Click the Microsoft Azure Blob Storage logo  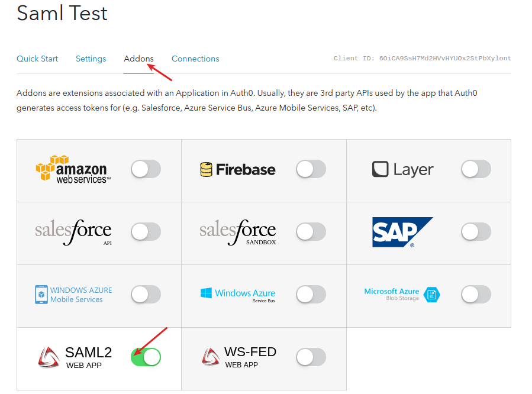pos(402,294)
